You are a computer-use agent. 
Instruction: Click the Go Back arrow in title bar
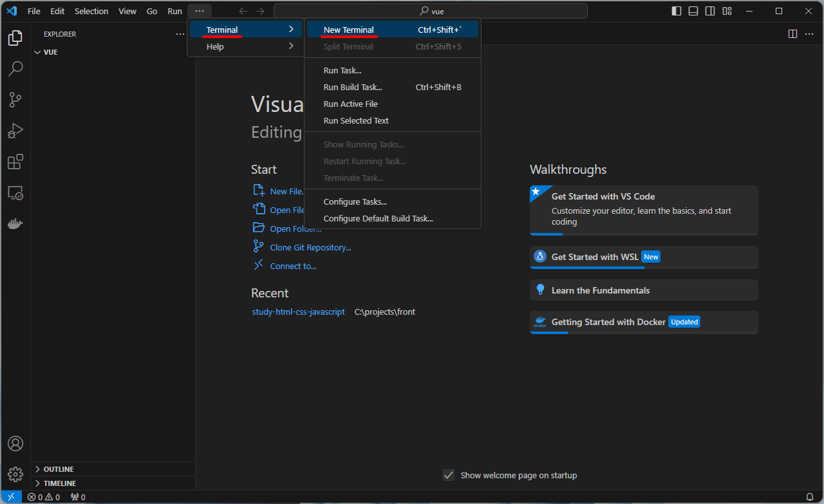(x=243, y=11)
